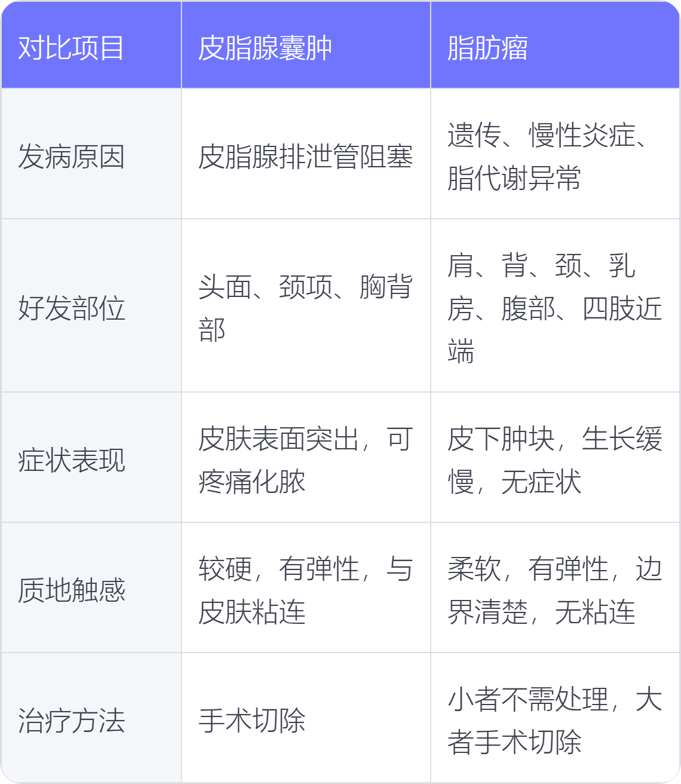Click the 小者不需处理 treatment cell
Image resolution: width=681 pixels, height=784 pixels.
pos(554,721)
